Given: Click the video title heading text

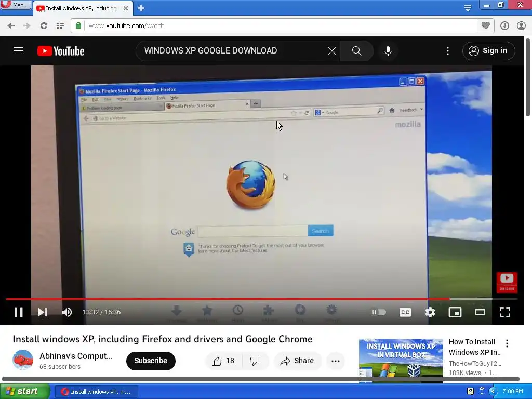Looking at the screenshot, I should pos(163,339).
